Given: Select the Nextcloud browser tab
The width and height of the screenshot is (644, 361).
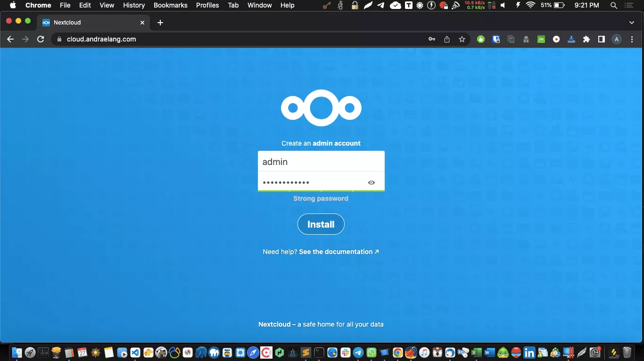Looking at the screenshot, I should pyautogui.click(x=94, y=23).
